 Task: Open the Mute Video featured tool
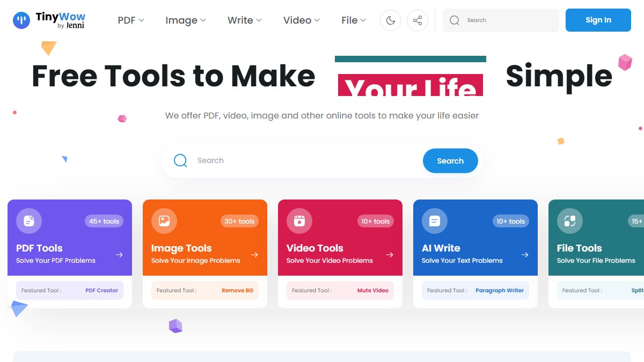pyautogui.click(x=373, y=291)
